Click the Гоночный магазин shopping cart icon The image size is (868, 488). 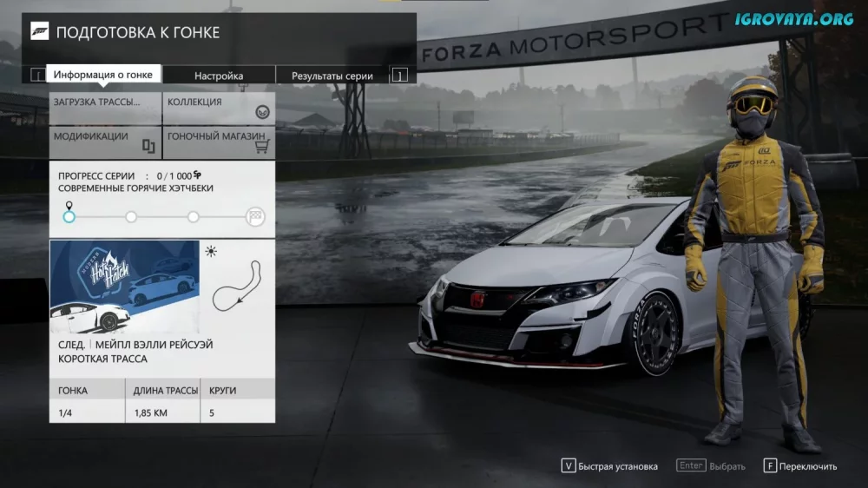[x=262, y=146]
